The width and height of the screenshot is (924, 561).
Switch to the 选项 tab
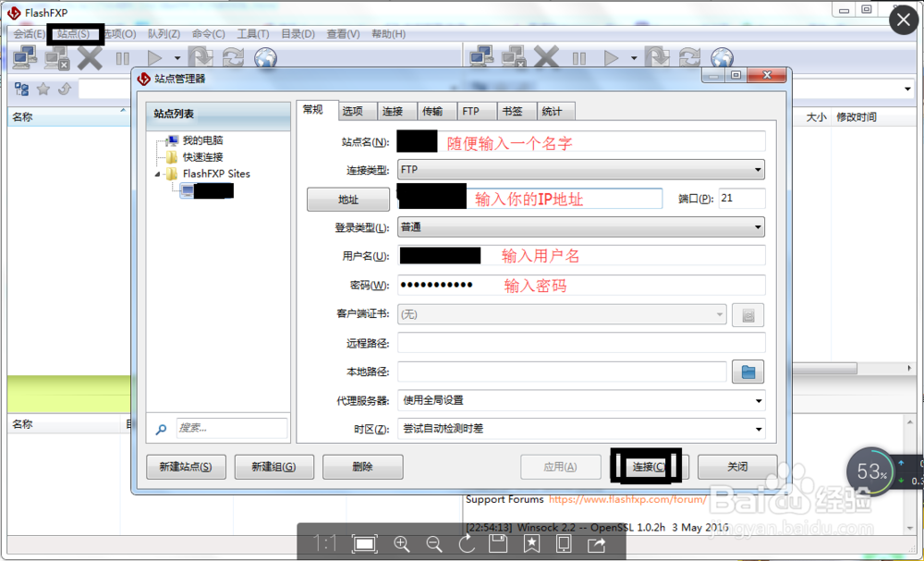click(x=359, y=111)
